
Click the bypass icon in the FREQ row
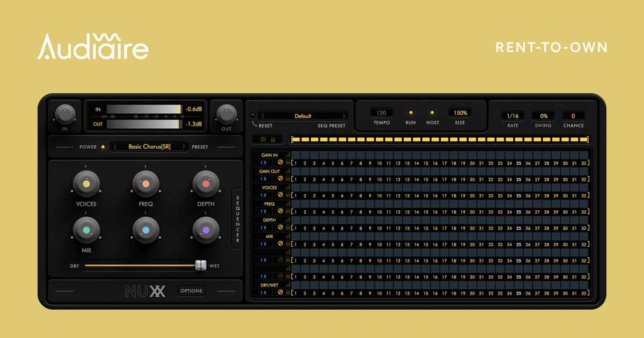280,211
